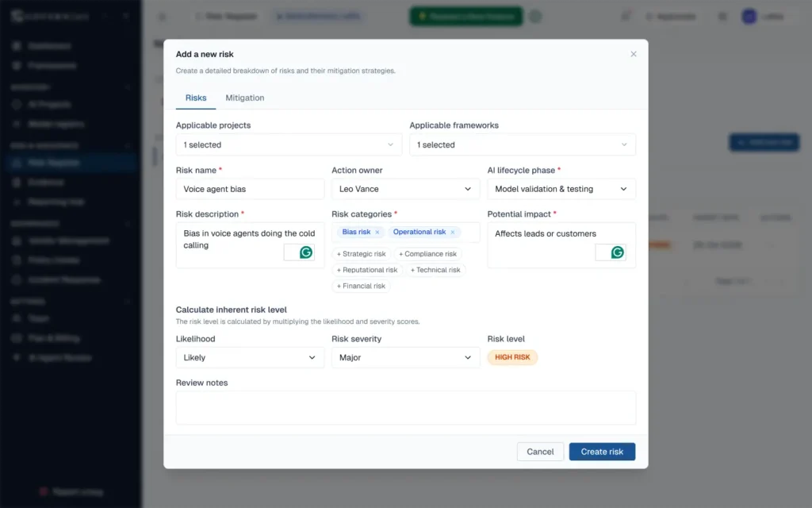The image size is (812, 508).
Task: Select the Risks tab
Action: point(196,98)
